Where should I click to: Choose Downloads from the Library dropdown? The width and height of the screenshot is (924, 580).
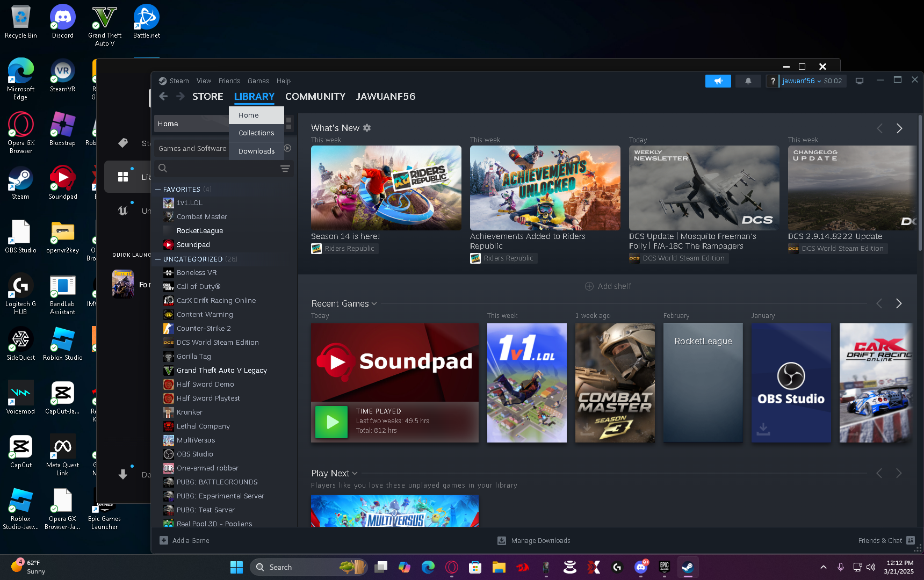point(256,151)
